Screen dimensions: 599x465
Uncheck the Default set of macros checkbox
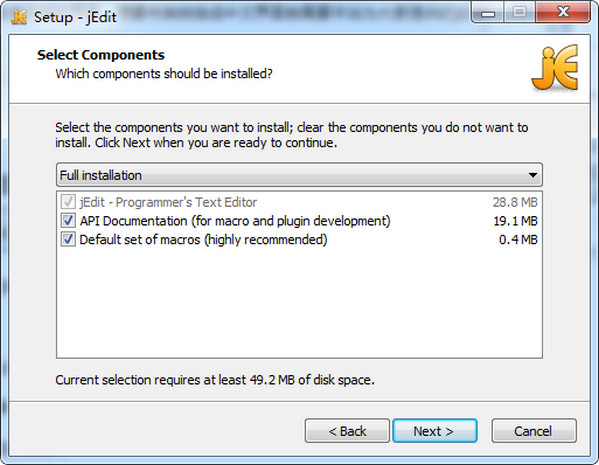point(68,240)
